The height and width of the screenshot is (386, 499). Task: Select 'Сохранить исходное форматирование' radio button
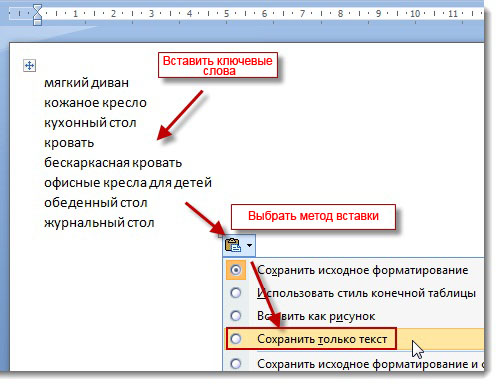tap(236, 270)
